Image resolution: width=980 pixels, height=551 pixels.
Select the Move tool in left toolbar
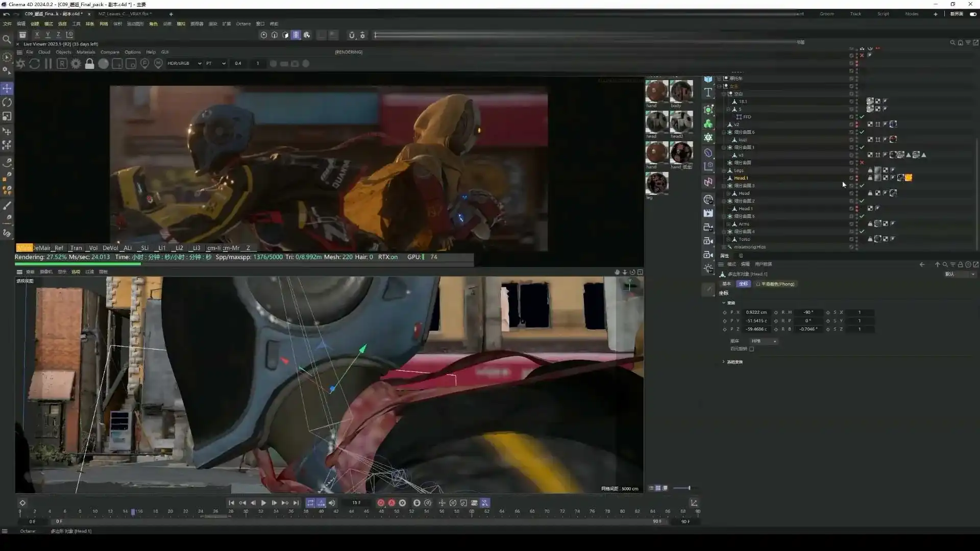pyautogui.click(x=7, y=89)
